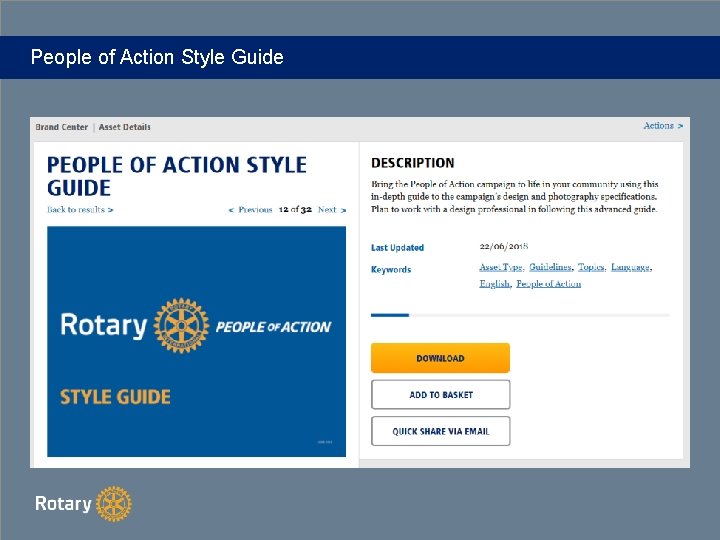
Task: Click the Last Updated label
Action: pyautogui.click(x=397, y=248)
